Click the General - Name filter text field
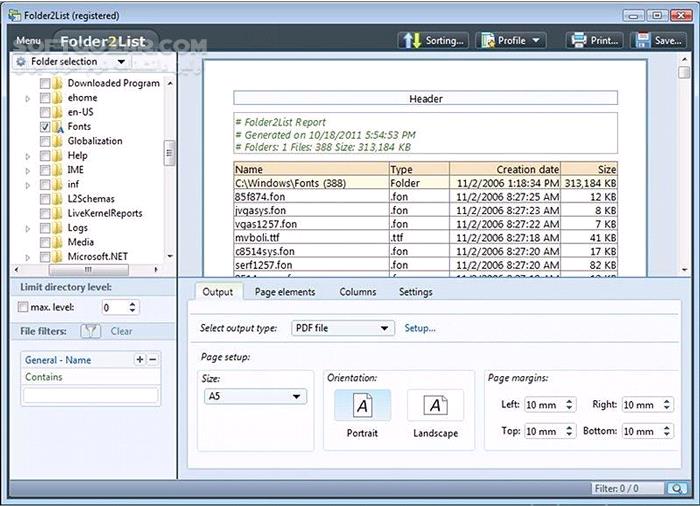The image size is (700, 506). click(x=91, y=395)
